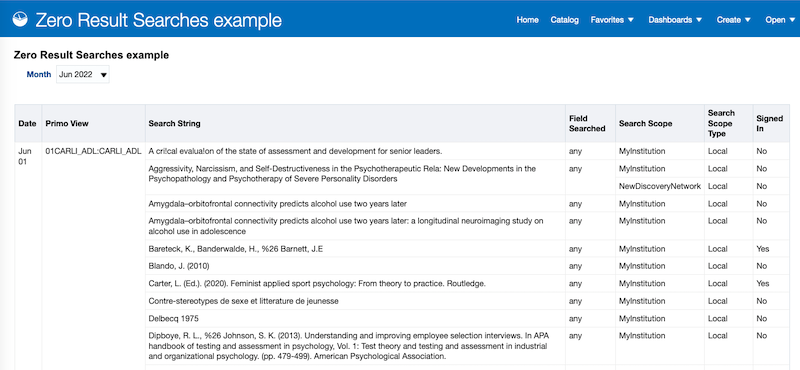
Task: Click MyInstitution in the Delbecq 1975 row
Action: 642,318
